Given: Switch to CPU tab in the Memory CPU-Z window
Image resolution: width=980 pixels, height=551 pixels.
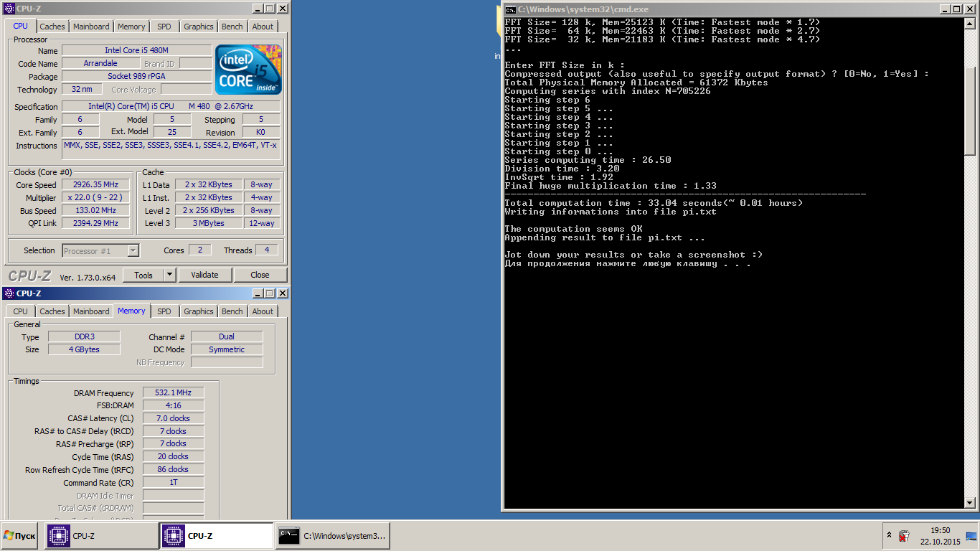Looking at the screenshot, I should click(x=21, y=311).
